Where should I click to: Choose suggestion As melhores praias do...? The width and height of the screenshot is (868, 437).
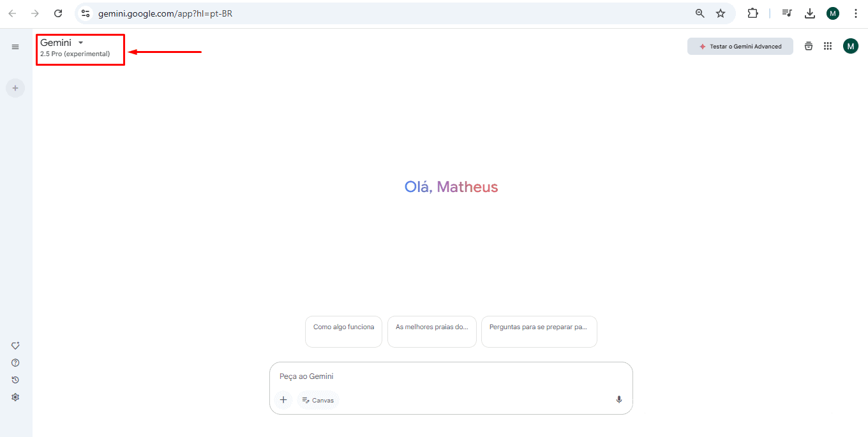pyautogui.click(x=432, y=332)
